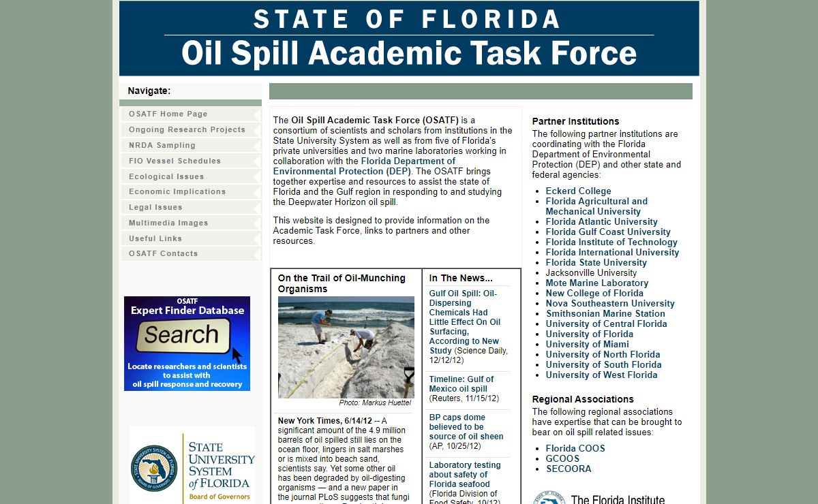Open Economic Implications navigation item

(191, 191)
